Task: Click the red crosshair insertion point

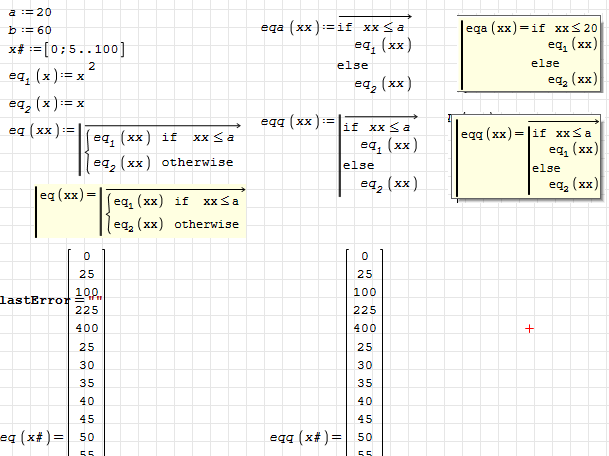Action: pos(529,328)
